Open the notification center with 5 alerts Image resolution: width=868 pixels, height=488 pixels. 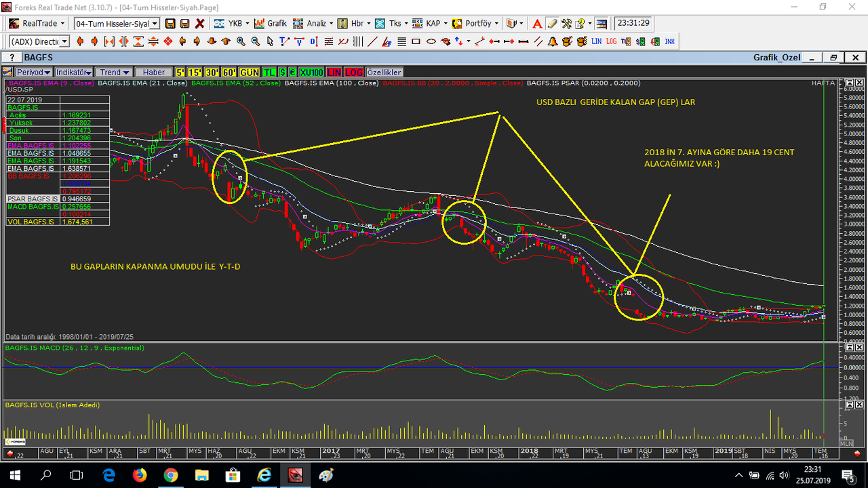[x=850, y=474]
